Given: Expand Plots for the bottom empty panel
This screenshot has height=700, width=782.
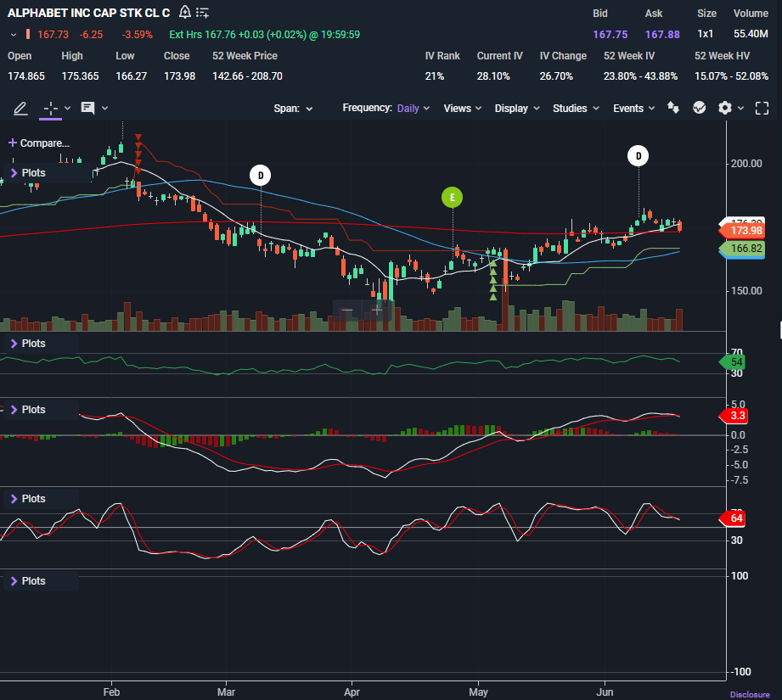Looking at the screenshot, I should point(28,581).
